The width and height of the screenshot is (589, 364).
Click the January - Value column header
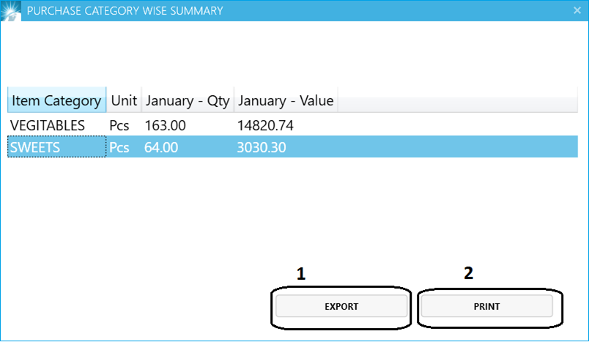(x=286, y=100)
